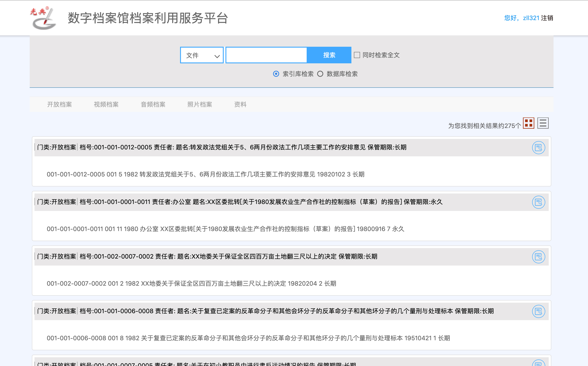Click summary line dated 19820204
588x366 pixels.
click(x=191, y=283)
